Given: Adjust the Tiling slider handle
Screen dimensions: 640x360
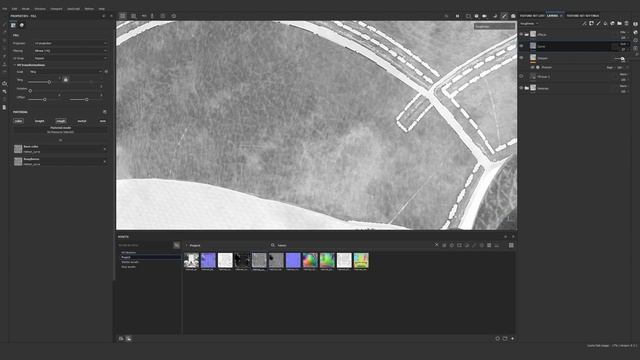Looking at the screenshot, I should (49, 82).
